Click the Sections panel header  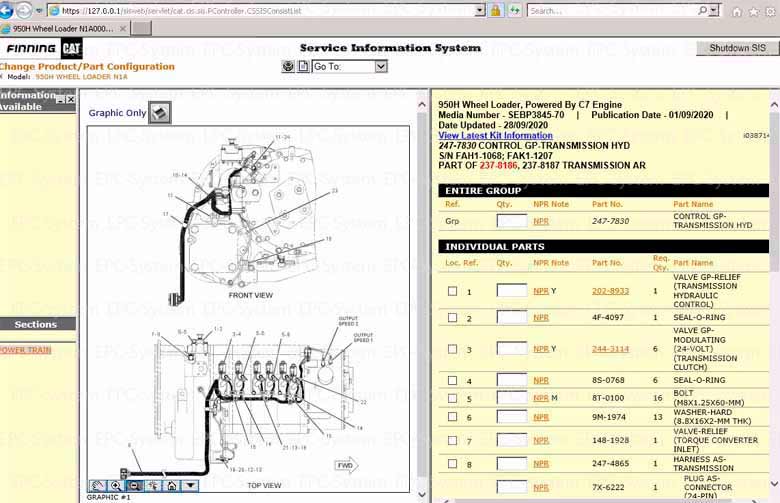[37, 324]
